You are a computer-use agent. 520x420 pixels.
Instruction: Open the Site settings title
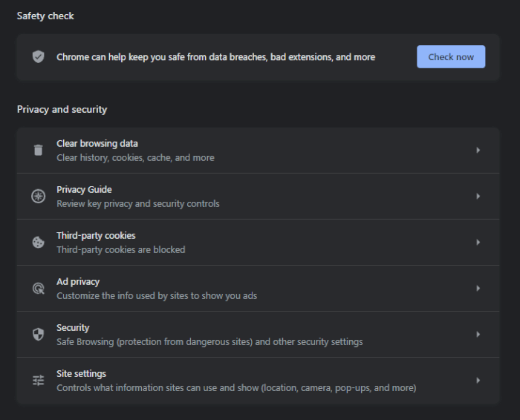(x=81, y=374)
